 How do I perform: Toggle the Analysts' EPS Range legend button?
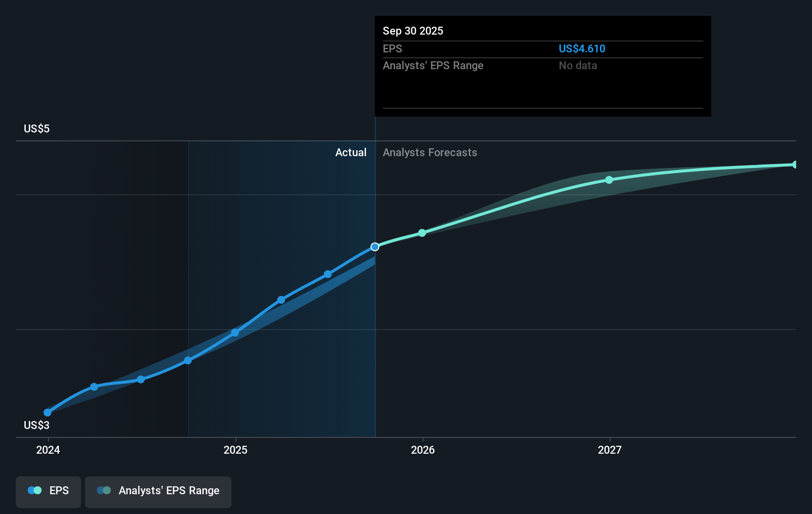(x=158, y=492)
